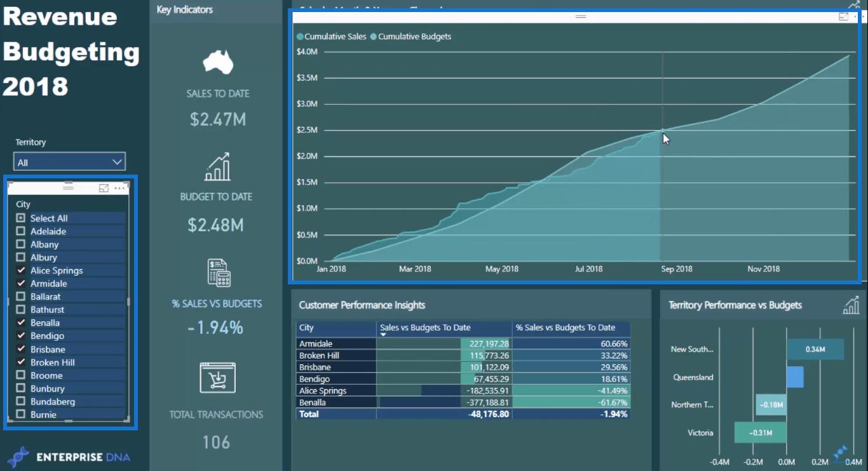Click Territory Performance bar chart icon

[850, 305]
